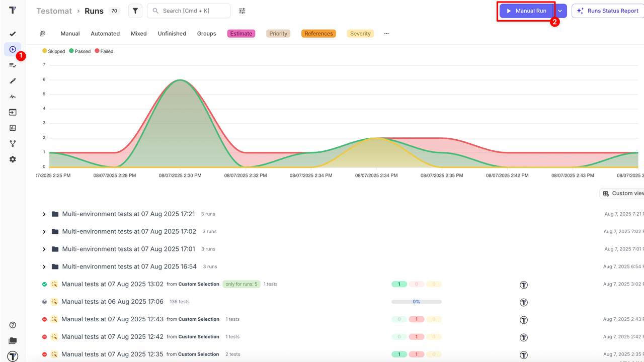Open the Runs Status Report
This screenshot has width=644, height=362.
[x=607, y=11]
